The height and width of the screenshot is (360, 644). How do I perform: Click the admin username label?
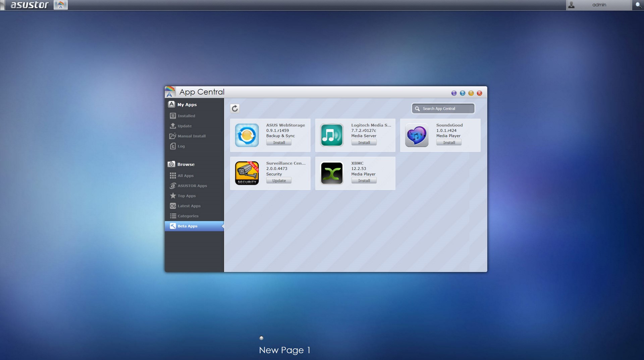[x=599, y=5]
